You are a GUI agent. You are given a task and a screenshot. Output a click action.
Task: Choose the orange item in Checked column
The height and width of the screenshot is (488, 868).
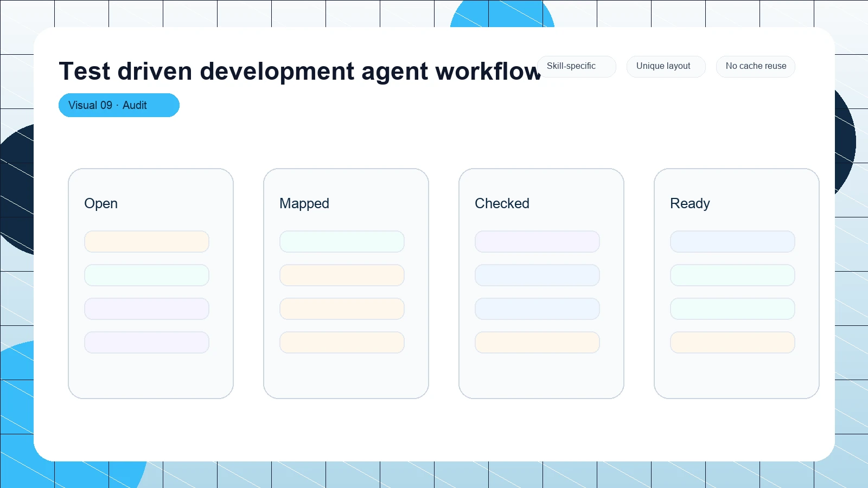point(537,342)
